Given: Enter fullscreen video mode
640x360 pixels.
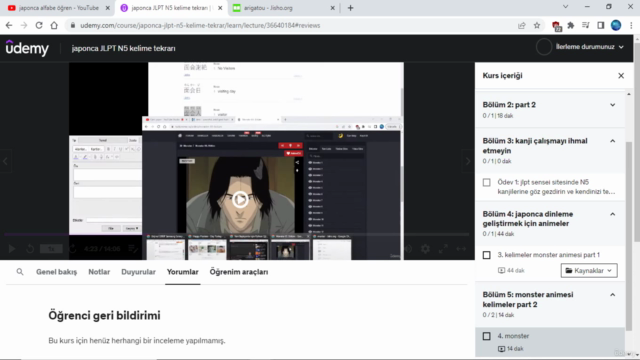Looking at the screenshot, I should (x=443, y=249).
